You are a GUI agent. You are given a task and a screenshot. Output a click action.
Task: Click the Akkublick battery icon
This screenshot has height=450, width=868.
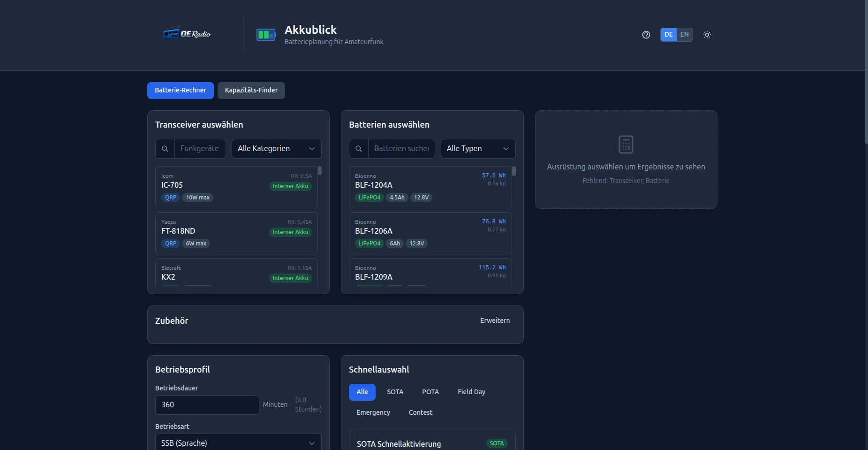266,35
